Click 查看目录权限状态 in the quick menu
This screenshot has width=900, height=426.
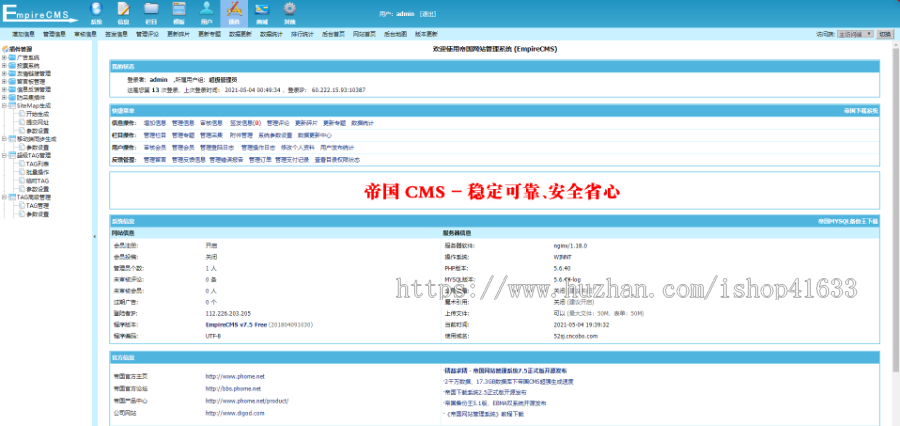[x=337, y=160]
